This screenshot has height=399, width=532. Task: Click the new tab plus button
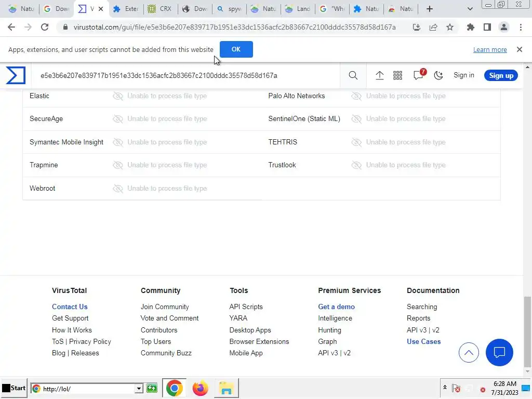[x=430, y=9]
